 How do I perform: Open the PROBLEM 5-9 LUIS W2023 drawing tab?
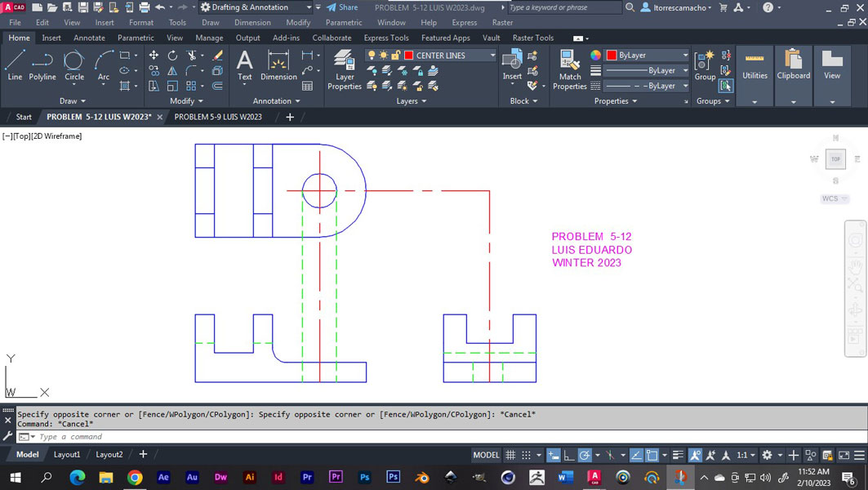click(x=218, y=117)
